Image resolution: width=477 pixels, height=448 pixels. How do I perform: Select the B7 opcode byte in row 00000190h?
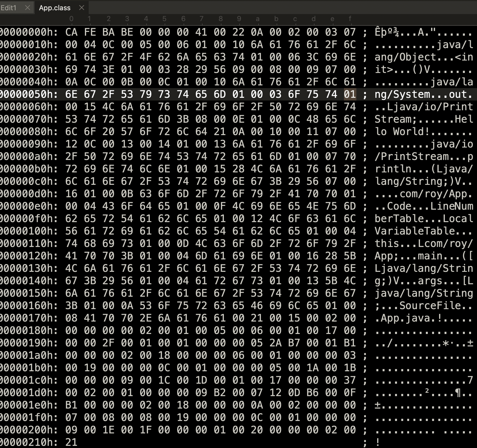(294, 343)
